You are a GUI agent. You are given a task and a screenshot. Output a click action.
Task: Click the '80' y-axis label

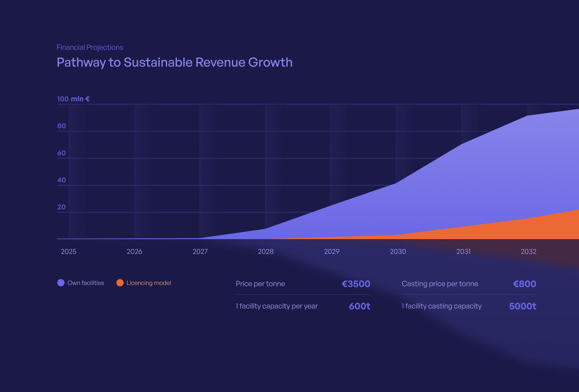tap(62, 126)
